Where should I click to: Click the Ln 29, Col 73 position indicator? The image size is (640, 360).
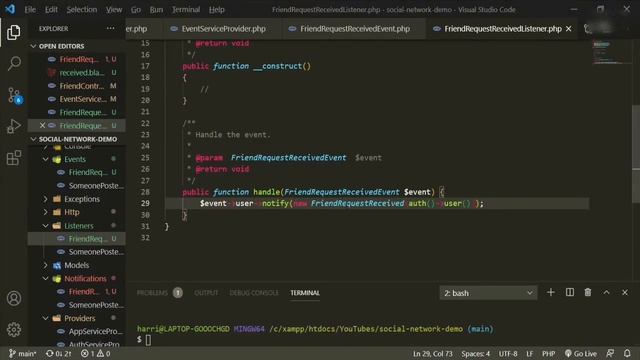[433, 353]
